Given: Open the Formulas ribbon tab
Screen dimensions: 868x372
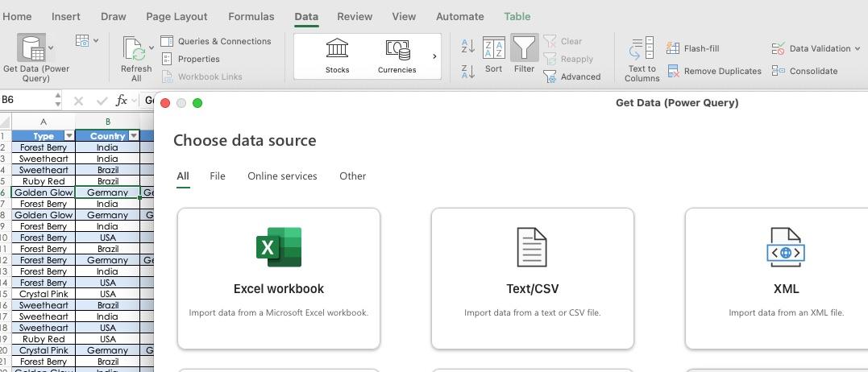Looking at the screenshot, I should (x=251, y=17).
